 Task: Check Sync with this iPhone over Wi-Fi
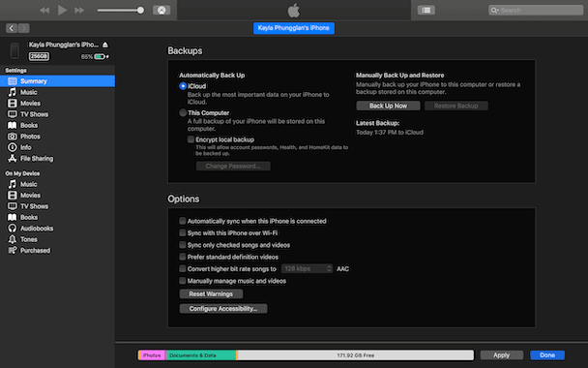point(182,232)
